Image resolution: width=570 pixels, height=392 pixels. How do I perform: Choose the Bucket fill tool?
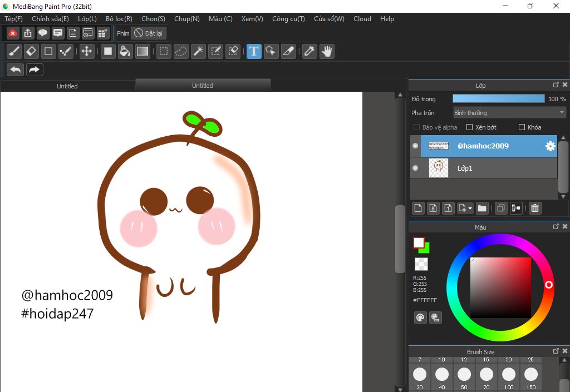pos(125,52)
